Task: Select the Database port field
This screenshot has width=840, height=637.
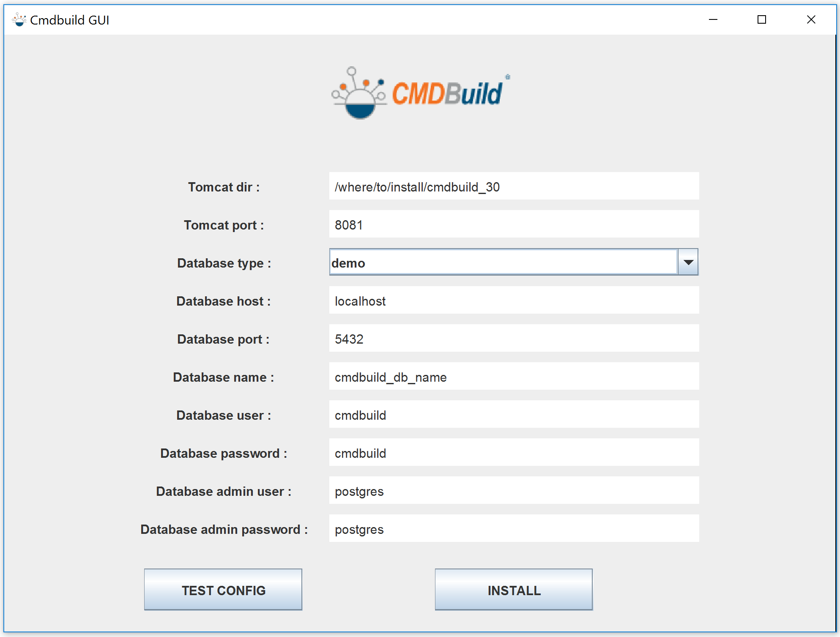Action: point(514,339)
